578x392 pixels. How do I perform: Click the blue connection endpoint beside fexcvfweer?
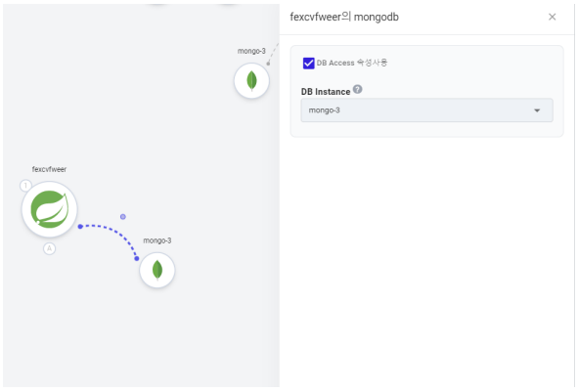coord(80,226)
